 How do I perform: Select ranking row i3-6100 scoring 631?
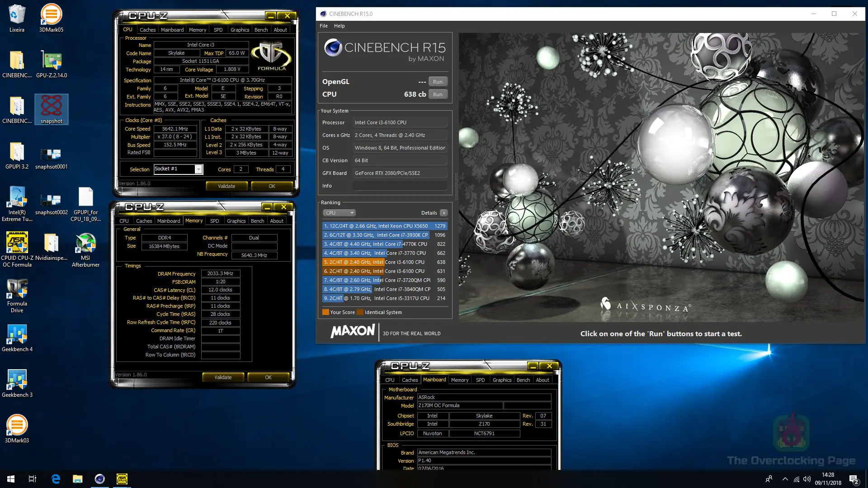click(385, 271)
